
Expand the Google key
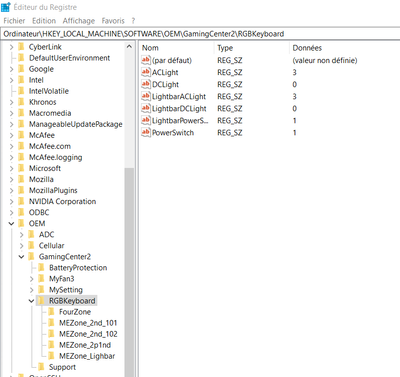click(11, 69)
